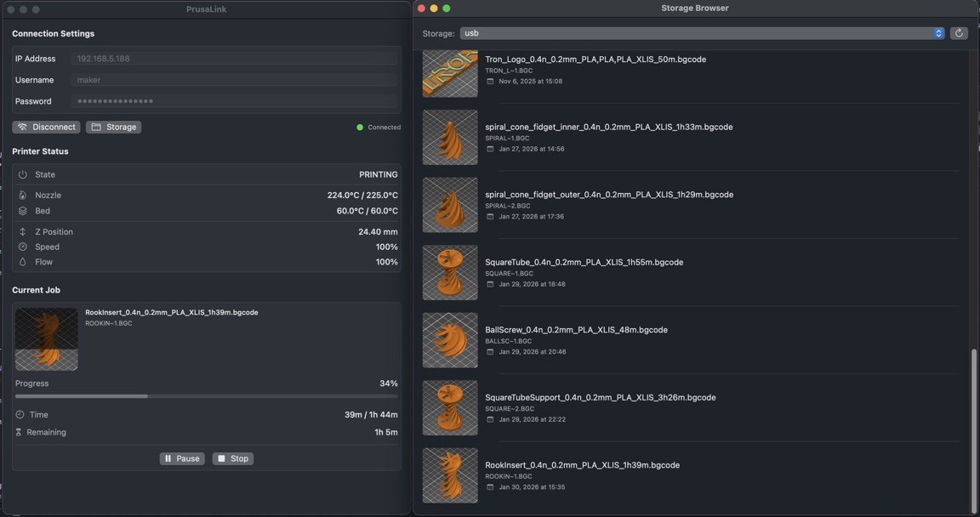Select the Tron_Logo file thumbnail
The width and height of the screenshot is (980, 517).
click(x=450, y=73)
